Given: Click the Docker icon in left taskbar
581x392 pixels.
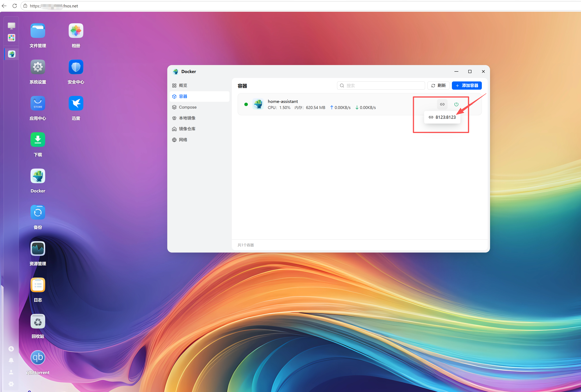Looking at the screenshot, I should click(12, 54).
